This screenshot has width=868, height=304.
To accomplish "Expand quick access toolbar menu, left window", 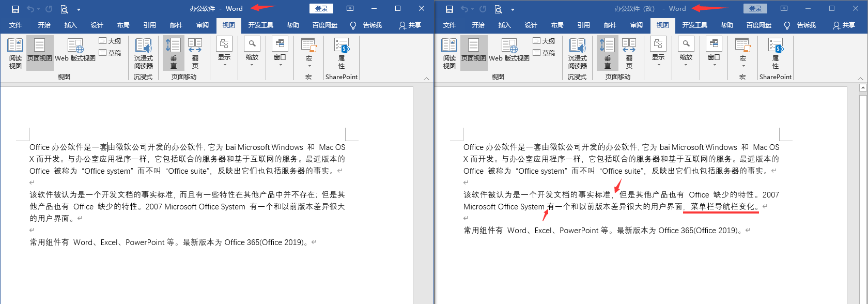I will click(x=79, y=9).
